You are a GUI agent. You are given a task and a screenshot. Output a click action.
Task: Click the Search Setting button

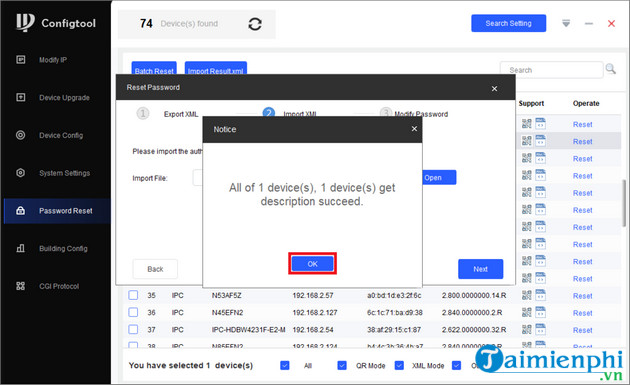508,23
